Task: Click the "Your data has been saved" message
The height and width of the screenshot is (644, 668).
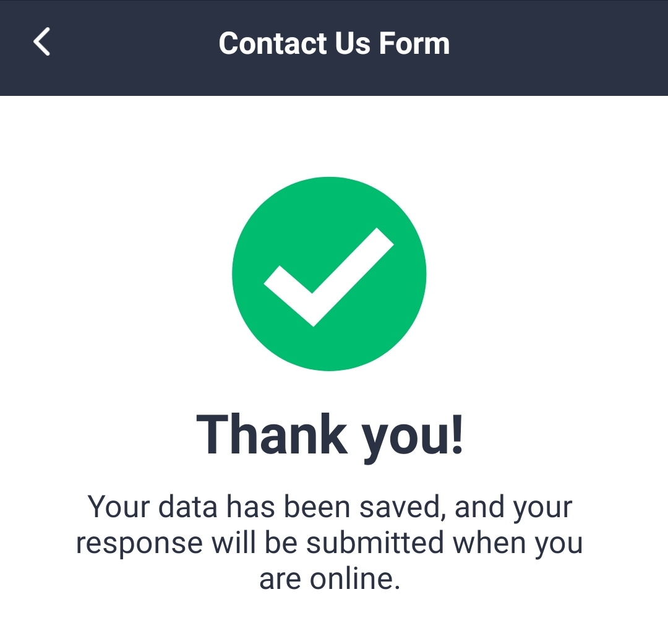Action: coord(330,543)
